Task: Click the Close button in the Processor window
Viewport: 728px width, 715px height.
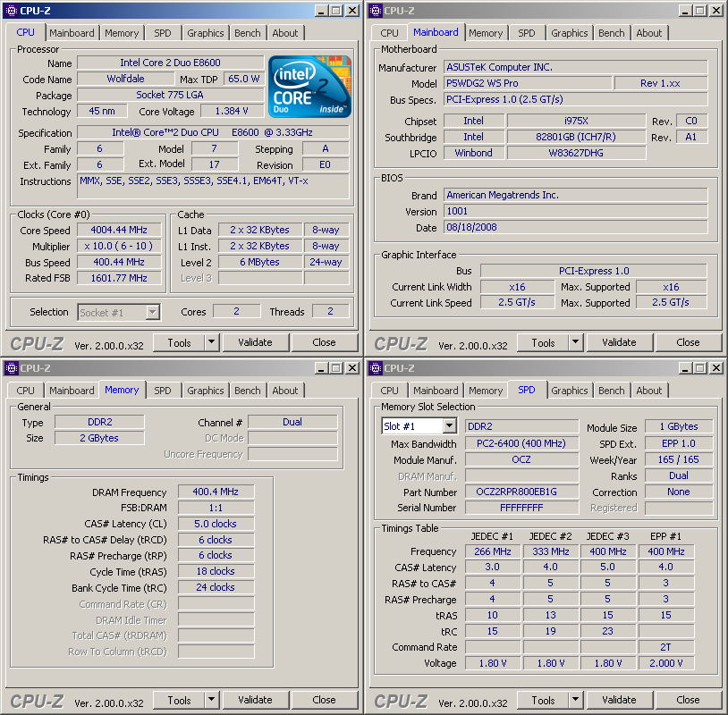Action: (x=324, y=342)
